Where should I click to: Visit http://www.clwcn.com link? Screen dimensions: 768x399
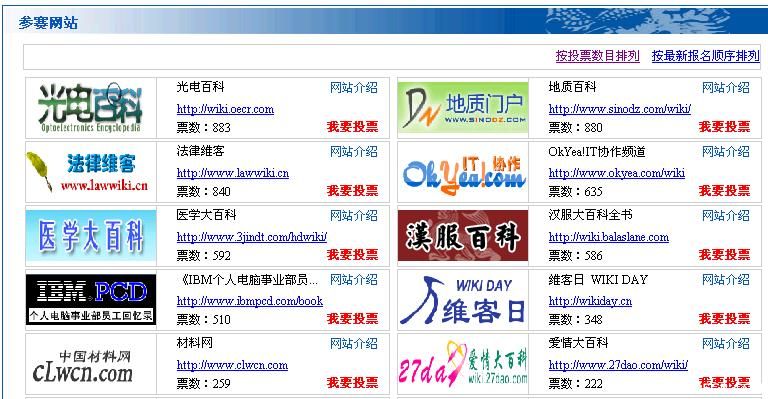click(x=232, y=365)
